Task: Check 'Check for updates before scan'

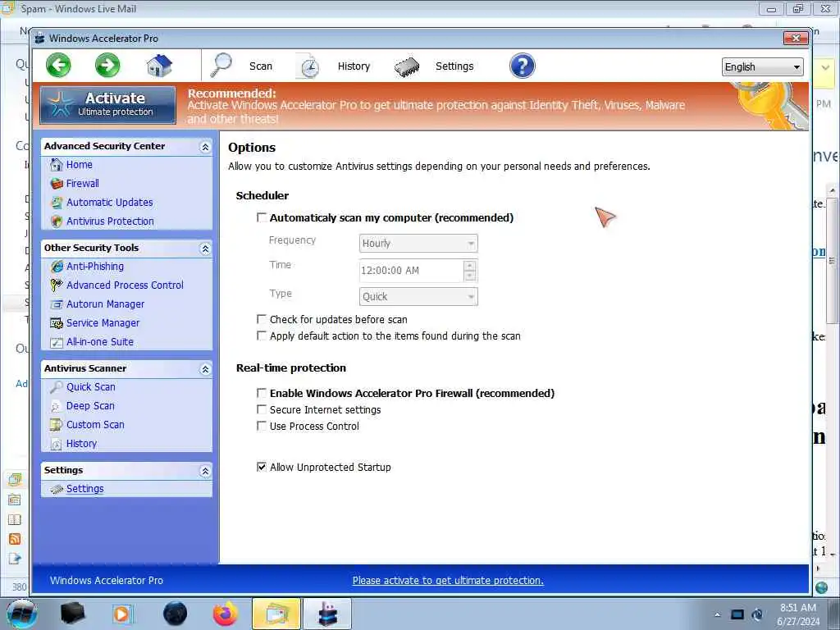Action: coord(262,319)
